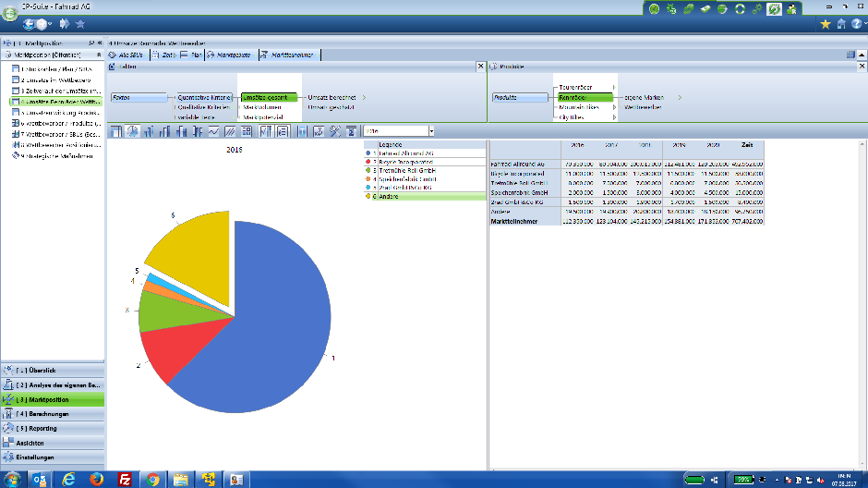868x488 pixels.
Task: Open Outlook from the taskbar
Action: [40, 479]
